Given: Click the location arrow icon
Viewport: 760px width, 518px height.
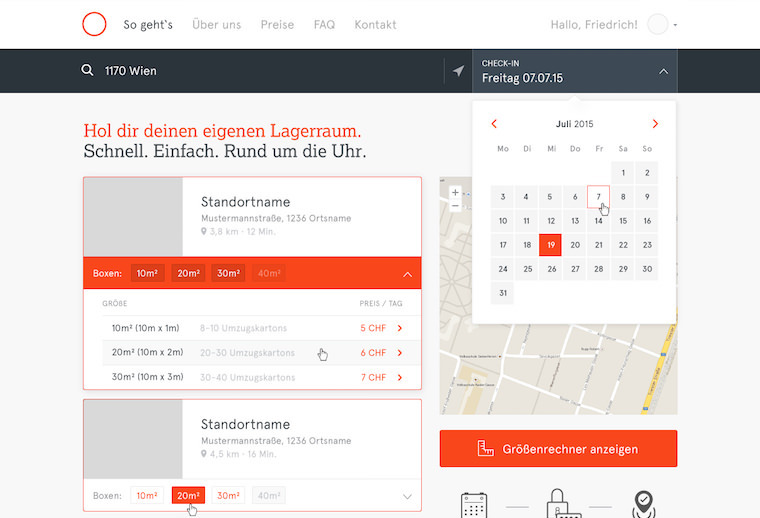Looking at the screenshot, I should [458, 71].
